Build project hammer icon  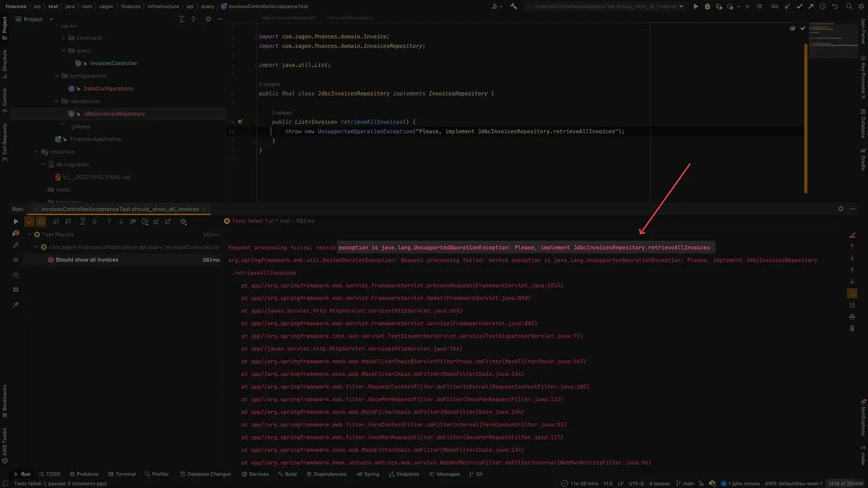pyautogui.click(x=514, y=6)
